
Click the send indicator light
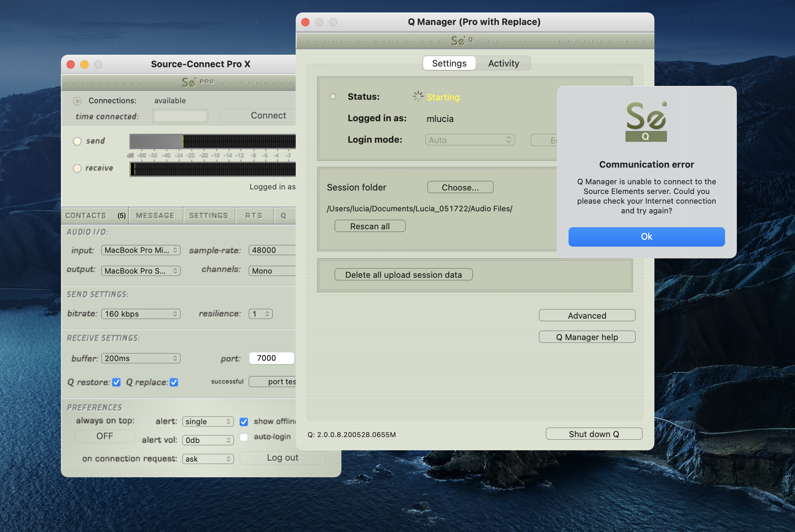coord(77,141)
